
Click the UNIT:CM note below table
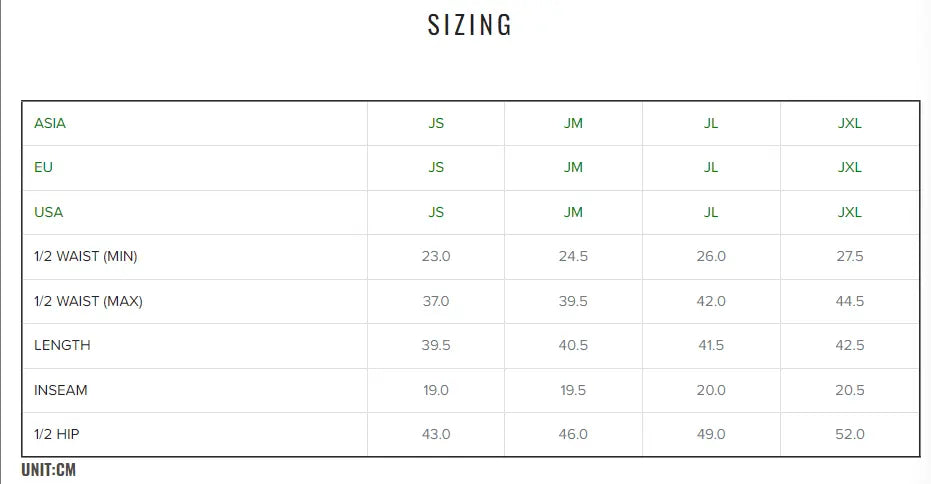[x=49, y=470]
